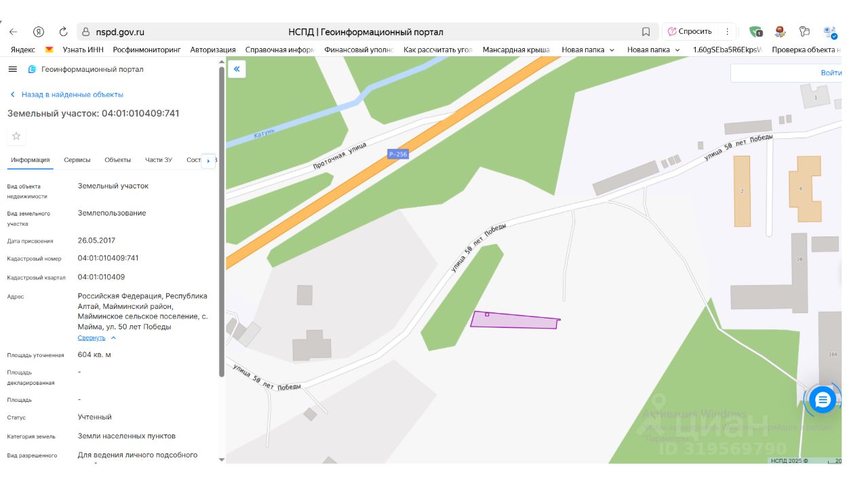Click the Проточная улица street label
The image size is (868, 494).
pyautogui.click(x=340, y=156)
